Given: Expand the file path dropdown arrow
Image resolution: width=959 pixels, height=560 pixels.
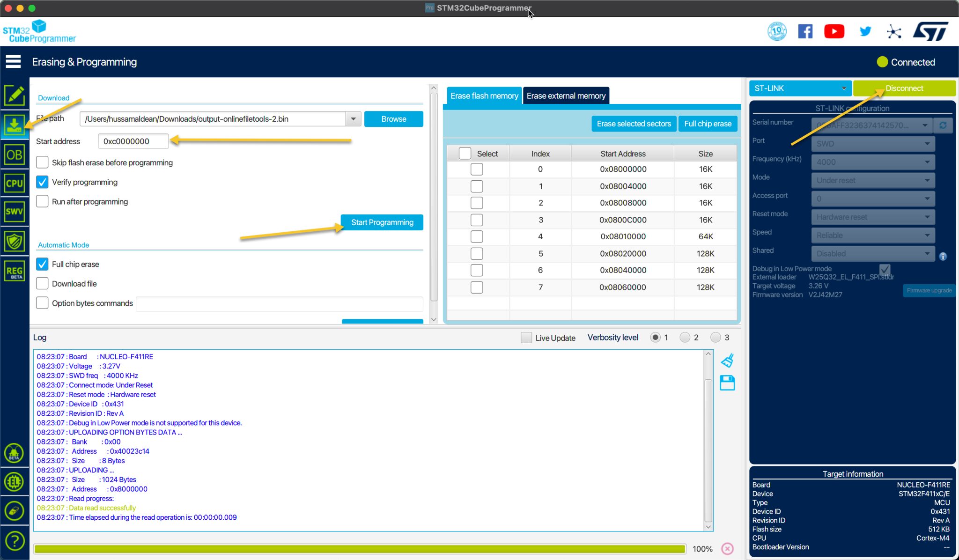Looking at the screenshot, I should 353,119.
